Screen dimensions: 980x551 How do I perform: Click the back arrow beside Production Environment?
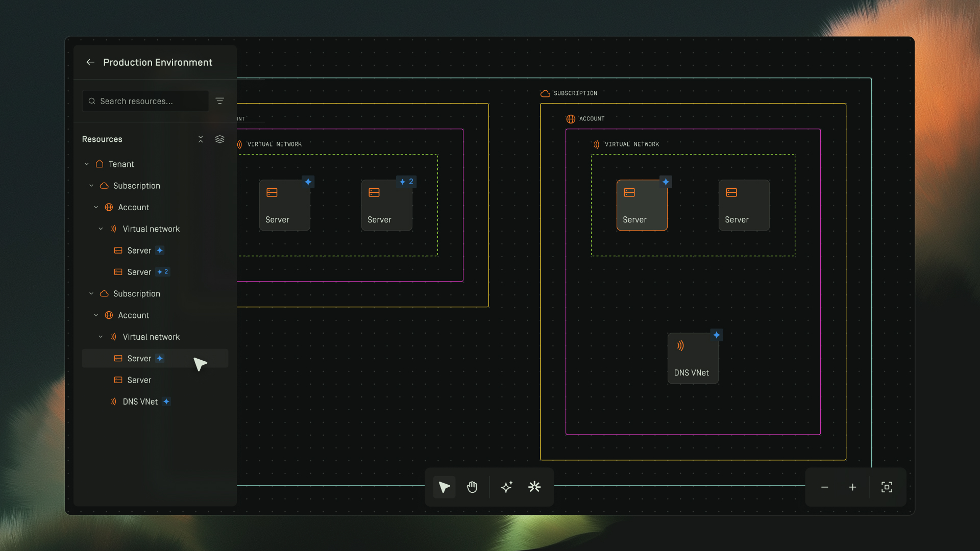(x=90, y=62)
